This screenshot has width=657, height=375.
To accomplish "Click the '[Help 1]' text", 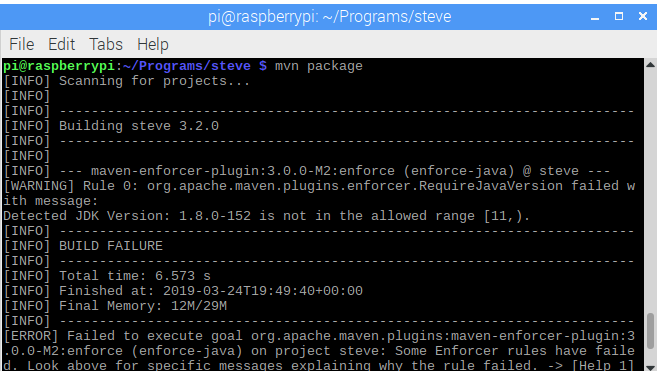I will tap(603, 365).
